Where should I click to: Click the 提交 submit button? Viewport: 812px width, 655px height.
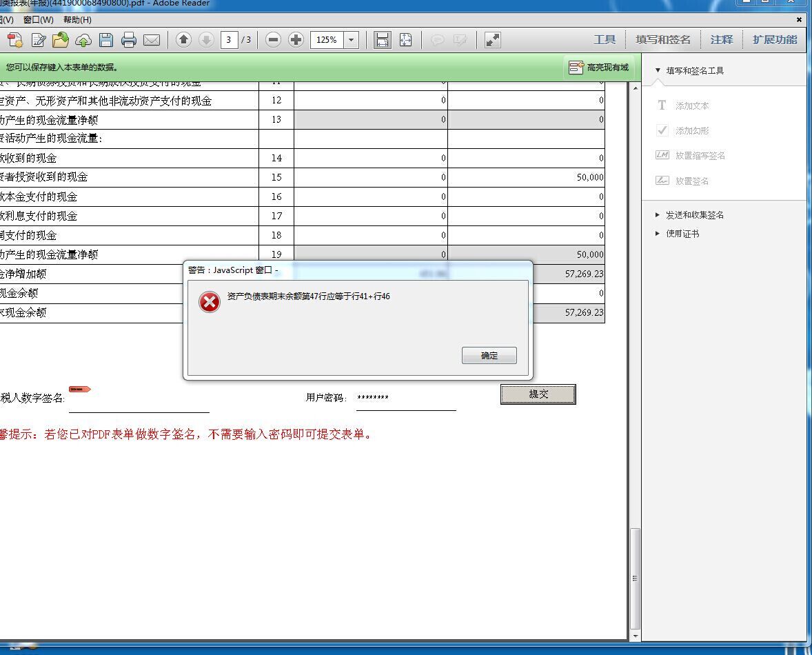click(x=538, y=394)
